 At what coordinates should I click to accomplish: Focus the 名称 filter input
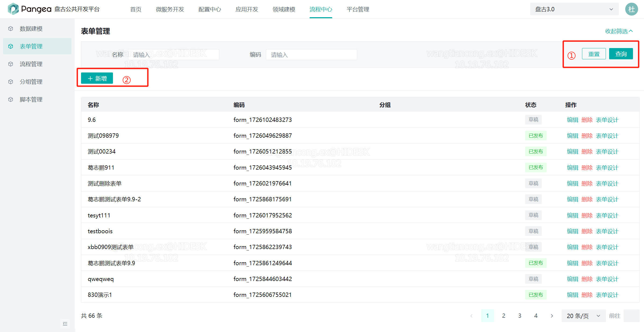click(x=174, y=54)
